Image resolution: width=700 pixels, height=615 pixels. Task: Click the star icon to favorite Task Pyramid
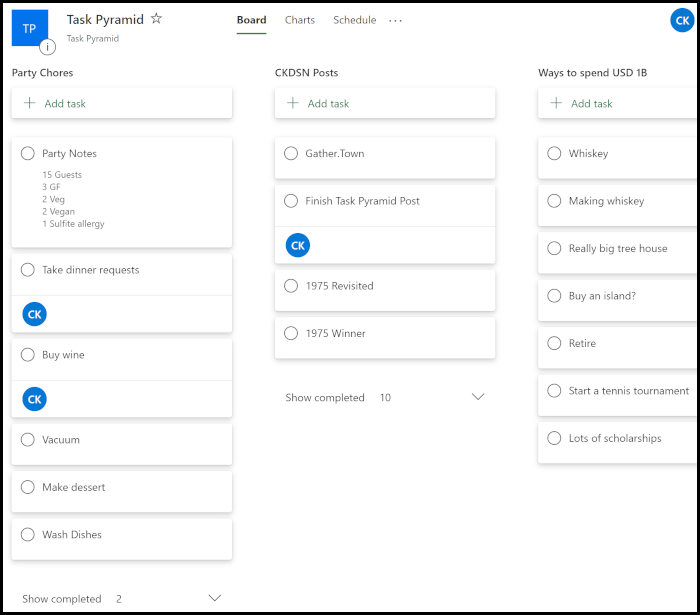pyautogui.click(x=156, y=19)
